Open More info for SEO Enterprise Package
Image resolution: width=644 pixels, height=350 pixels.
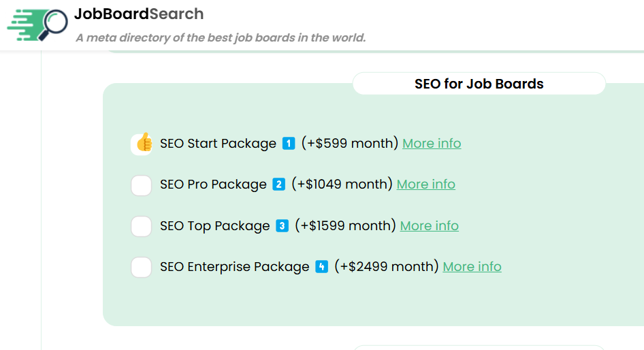pos(472,267)
